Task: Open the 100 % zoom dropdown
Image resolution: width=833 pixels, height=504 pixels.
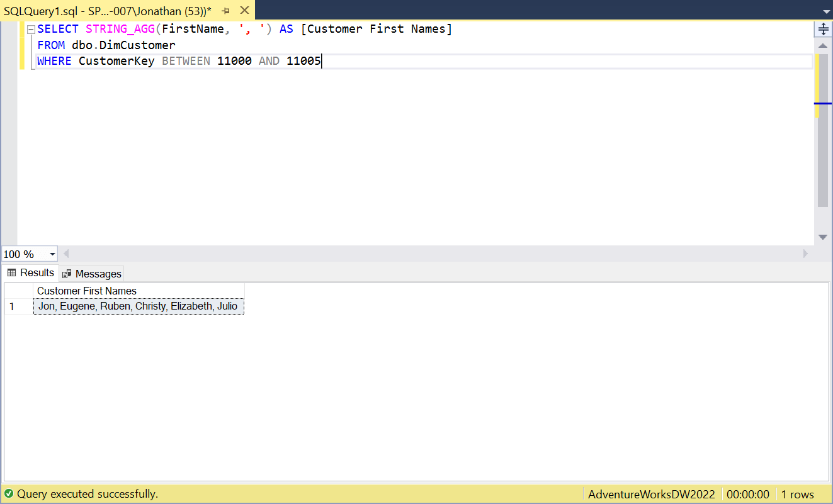Action: pos(52,254)
